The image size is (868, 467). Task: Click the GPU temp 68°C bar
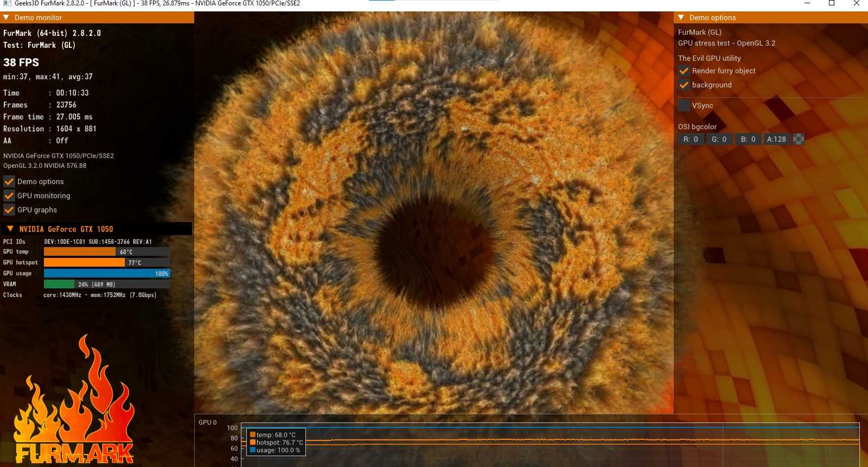click(x=107, y=251)
